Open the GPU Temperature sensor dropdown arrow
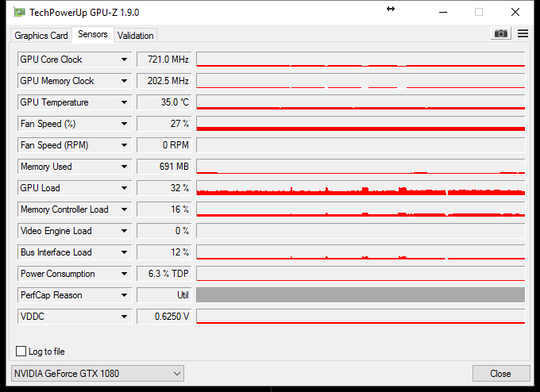This screenshot has height=392, width=540. [125, 102]
